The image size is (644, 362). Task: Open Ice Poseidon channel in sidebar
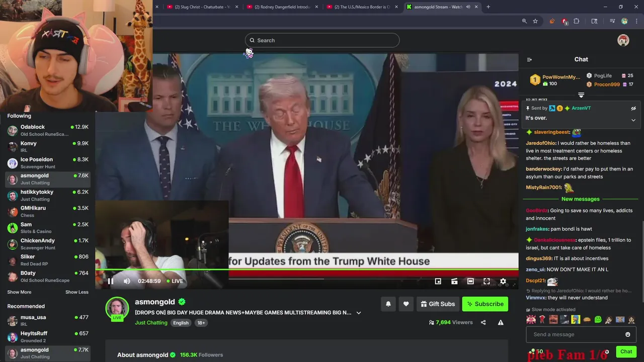[x=48, y=163]
